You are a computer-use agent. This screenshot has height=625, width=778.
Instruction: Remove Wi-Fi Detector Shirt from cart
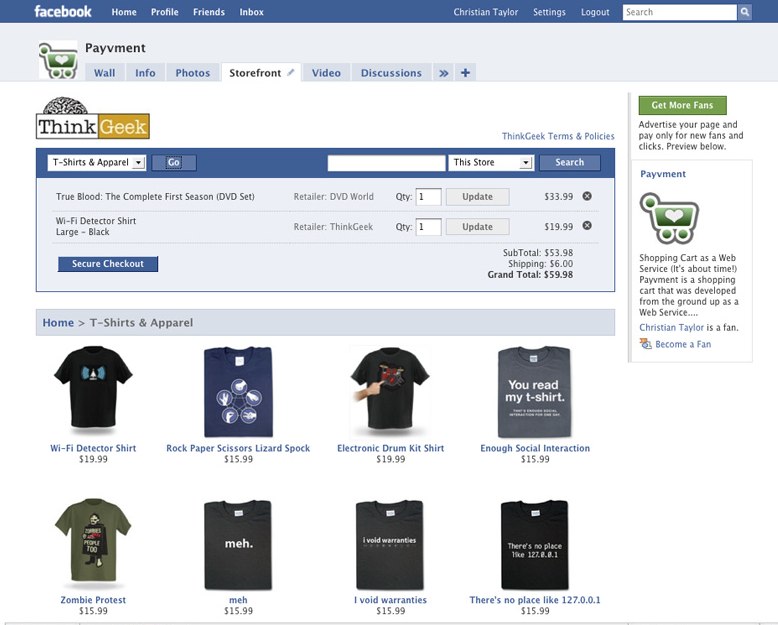point(587,226)
